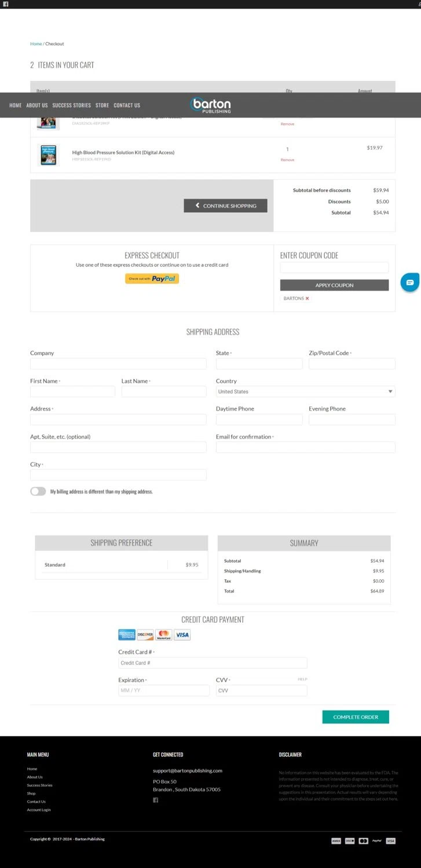This screenshot has height=868, width=421.
Task: Click the High Blood Pressure Solution Kit title
Action: (123, 153)
